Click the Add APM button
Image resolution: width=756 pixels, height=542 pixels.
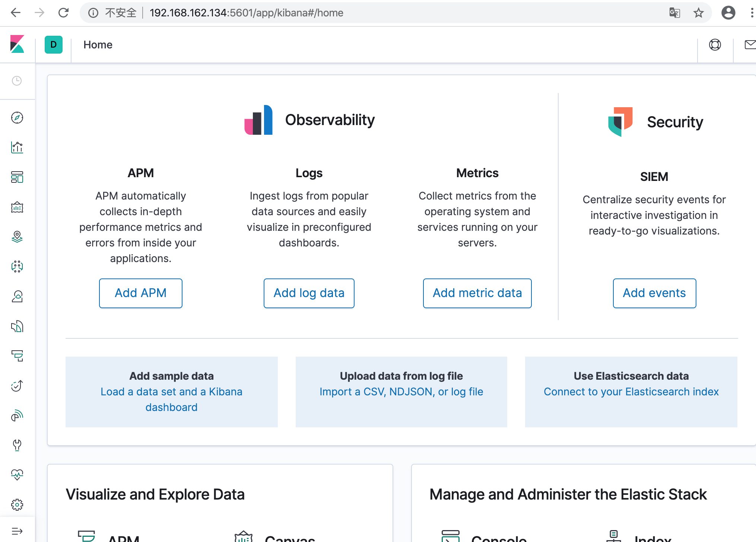tap(141, 293)
